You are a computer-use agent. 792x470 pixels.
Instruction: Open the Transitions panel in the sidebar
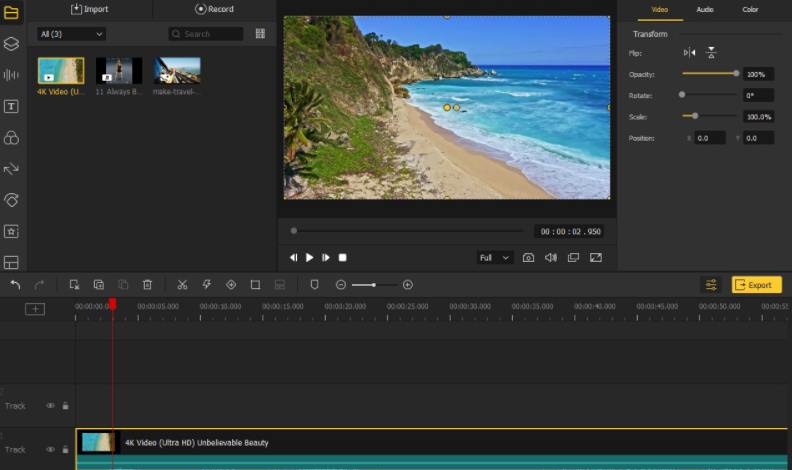coord(11,169)
